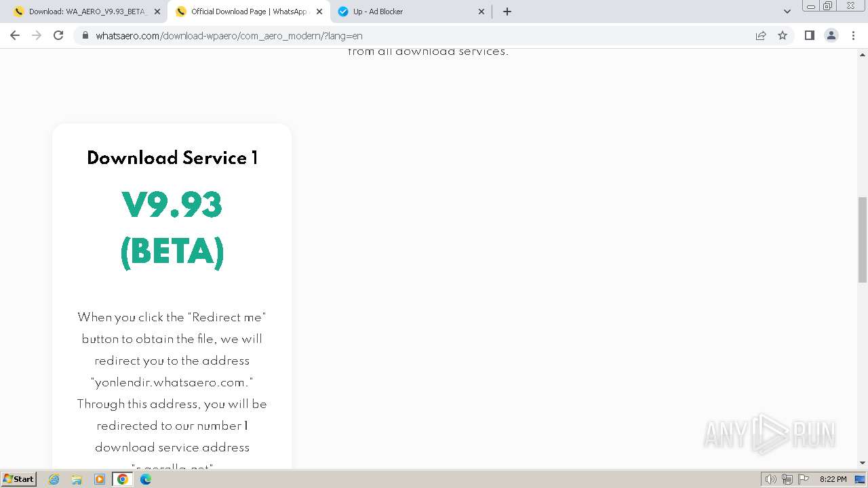Reload the current page
This screenshot has width=868, height=488.
point(58,35)
